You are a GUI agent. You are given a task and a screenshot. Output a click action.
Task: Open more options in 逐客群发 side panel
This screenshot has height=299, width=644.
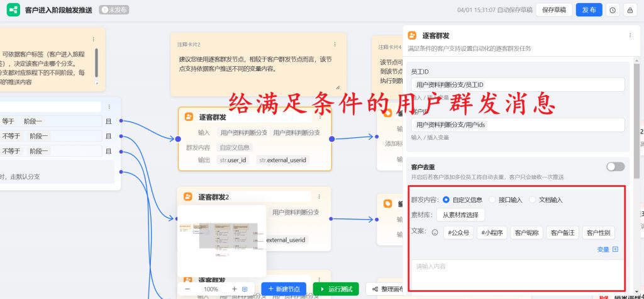pyautogui.click(x=630, y=35)
